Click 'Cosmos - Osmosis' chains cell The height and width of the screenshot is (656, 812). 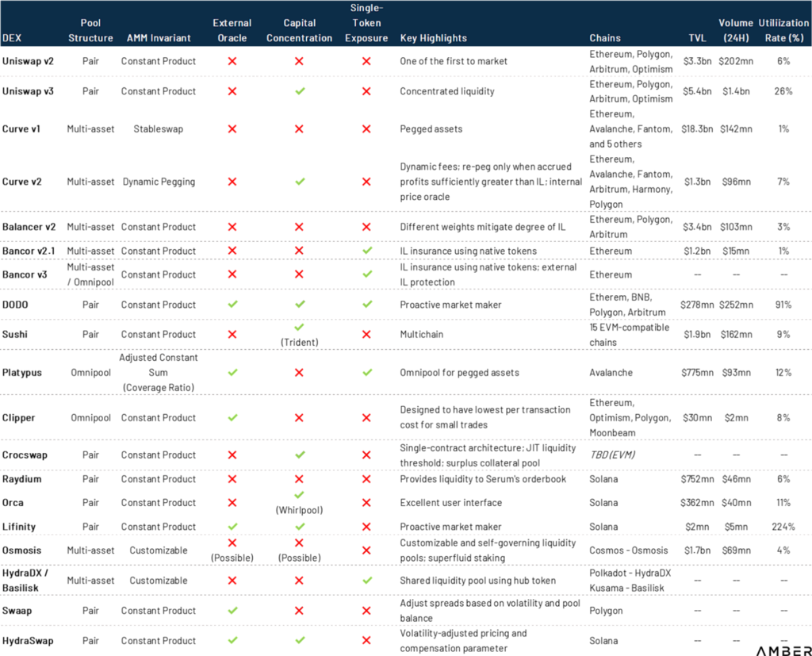point(629,551)
